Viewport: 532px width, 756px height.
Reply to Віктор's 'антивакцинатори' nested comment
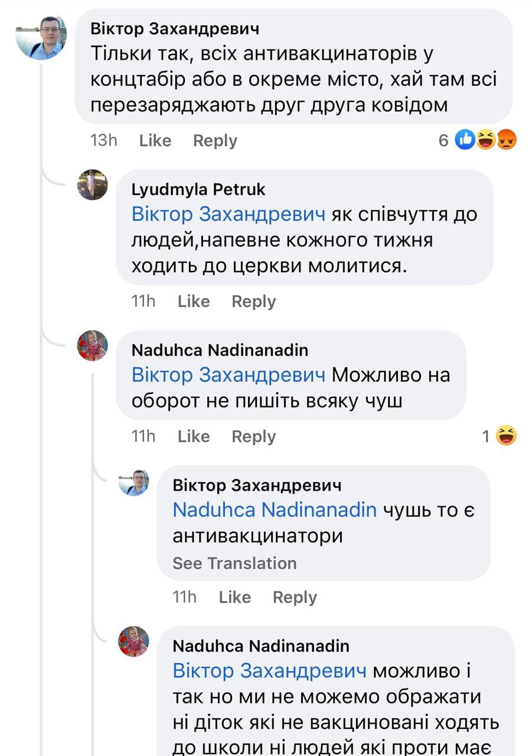click(x=295, y=597)
